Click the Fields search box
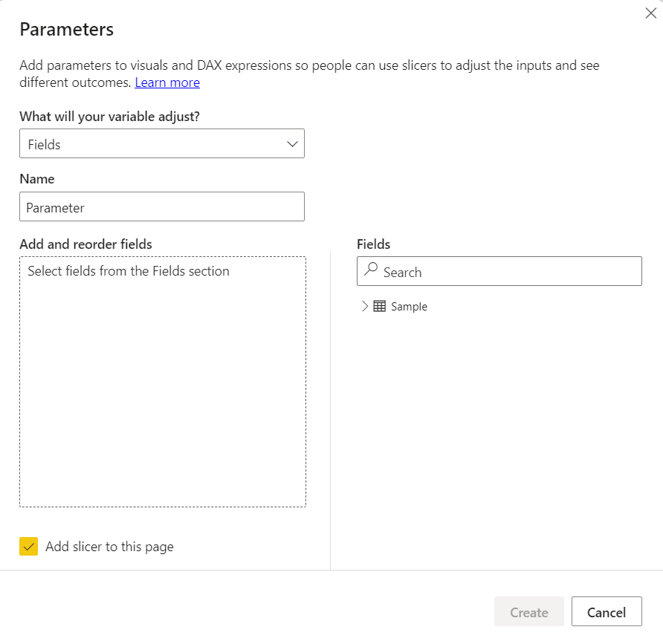The width and height of the screenshot is (663, 644). pos(499,271)
